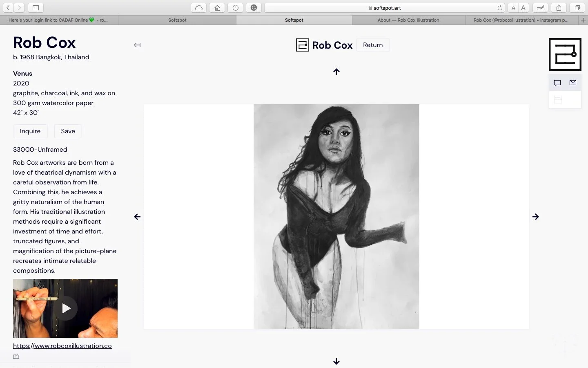
Task: Reload the softspot.art page
Action: (x=500, y=8)
